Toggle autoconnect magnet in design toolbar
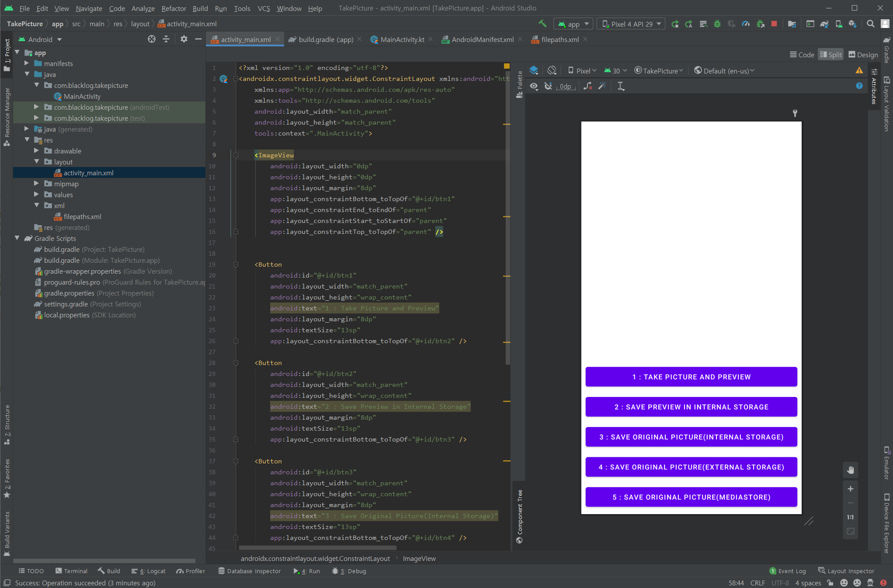 point(548,86)
